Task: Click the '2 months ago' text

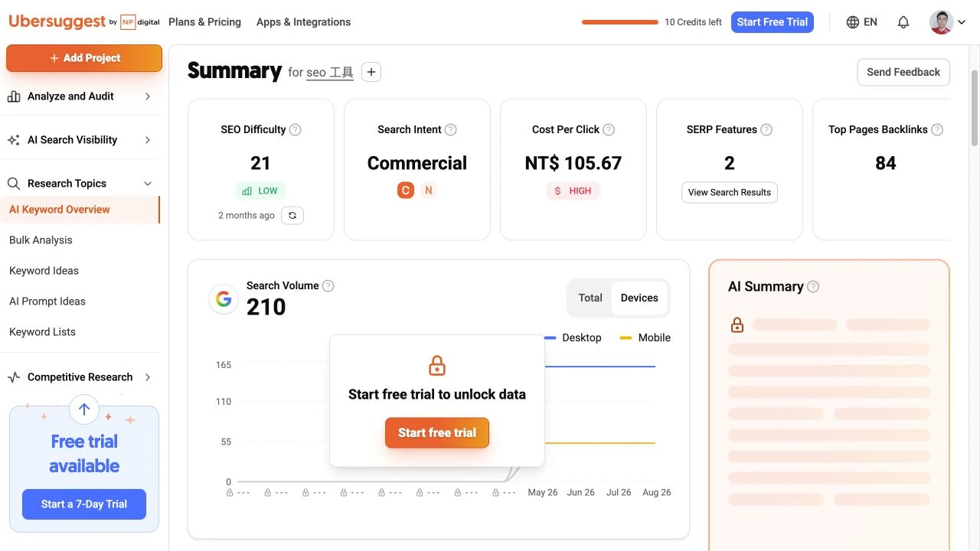Action: coord(247,215)
